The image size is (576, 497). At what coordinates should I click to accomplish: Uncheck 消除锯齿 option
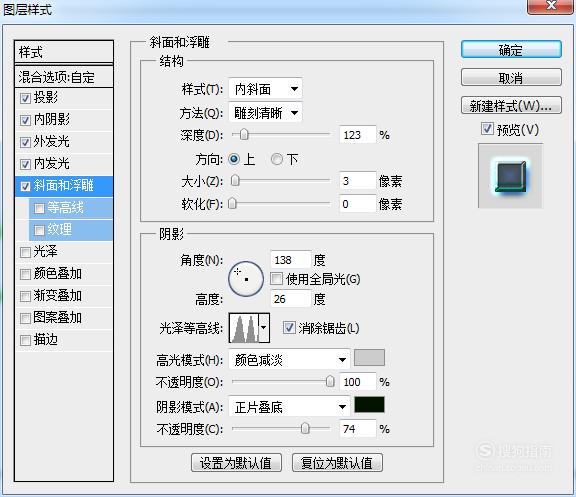click(289, 327)
